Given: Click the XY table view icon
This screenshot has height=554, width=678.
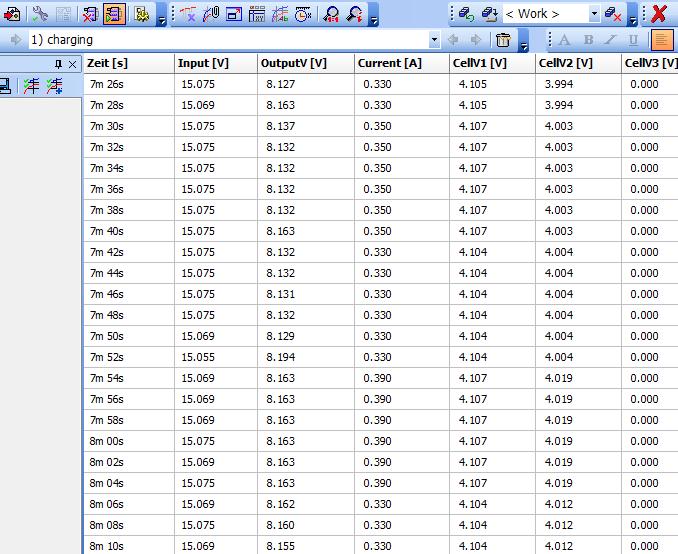Looking at the screenshot, I should click(257, 14).
